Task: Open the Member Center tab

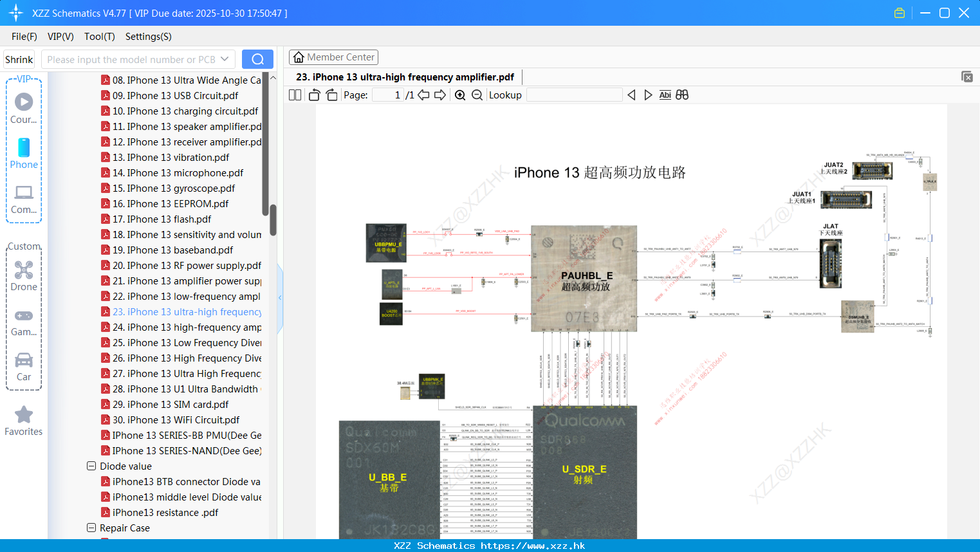Action: coord(333,57)
